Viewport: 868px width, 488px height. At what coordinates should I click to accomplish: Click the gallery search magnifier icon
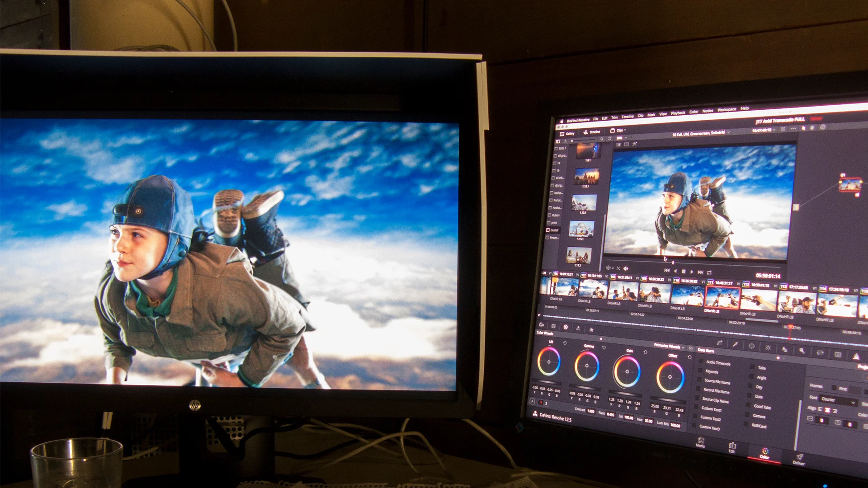(602, 139)
